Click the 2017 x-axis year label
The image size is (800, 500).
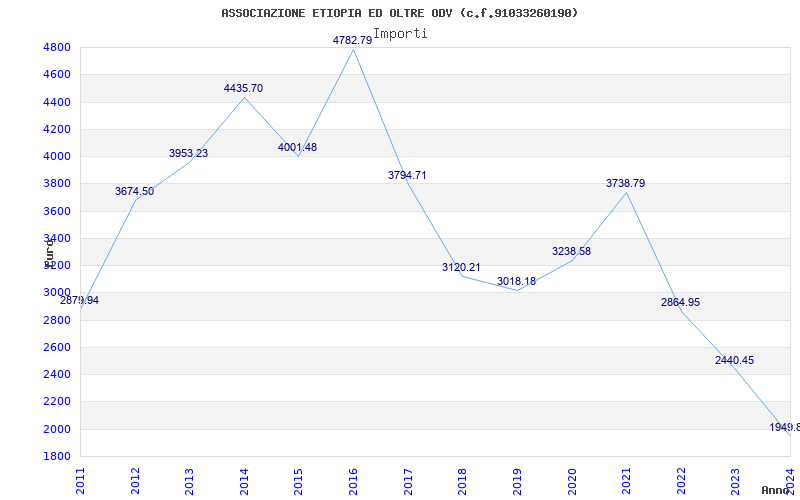coord(408,481)
